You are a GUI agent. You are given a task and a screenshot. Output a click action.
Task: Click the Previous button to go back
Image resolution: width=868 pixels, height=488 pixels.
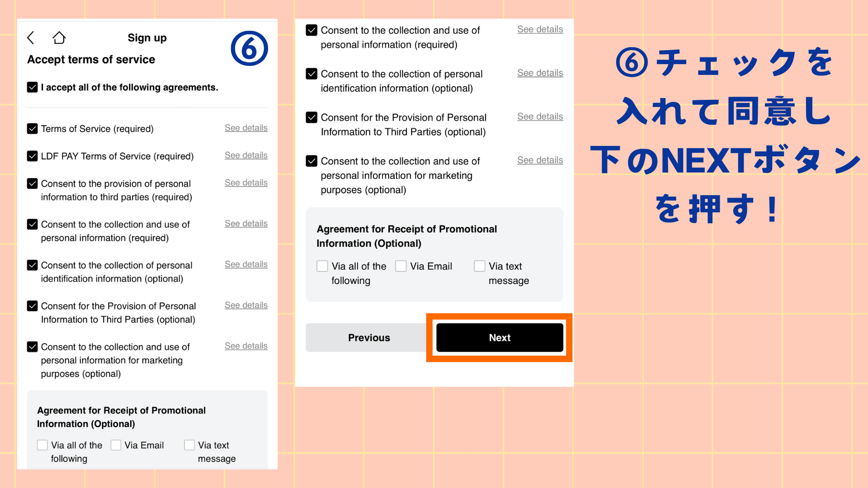[369, 338]
